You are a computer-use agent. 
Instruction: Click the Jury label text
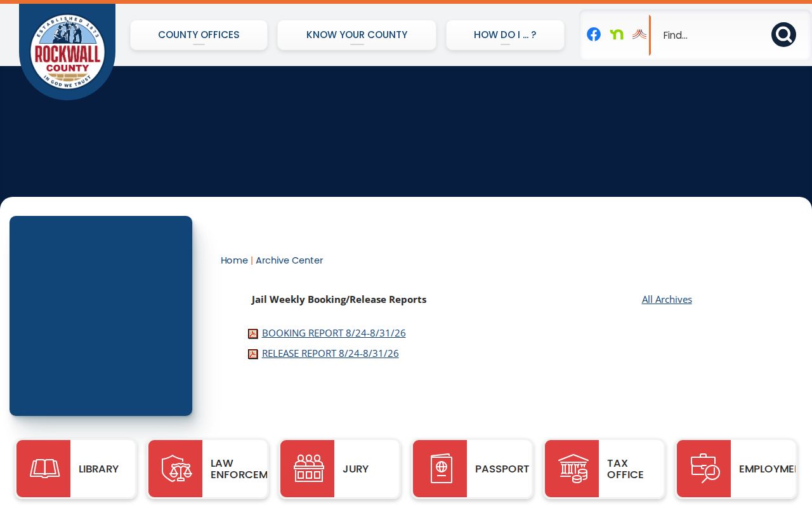(355, 469)
